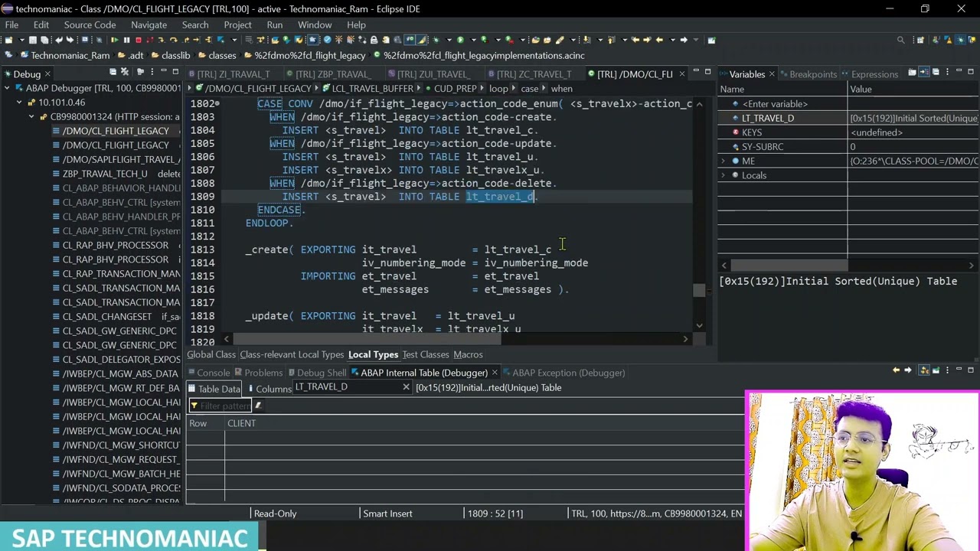Image resolution: width=980 pixels, height=551 pixels.
Task: Click the code editor vertical scrollbar thumb
Action: coord(699,290)
